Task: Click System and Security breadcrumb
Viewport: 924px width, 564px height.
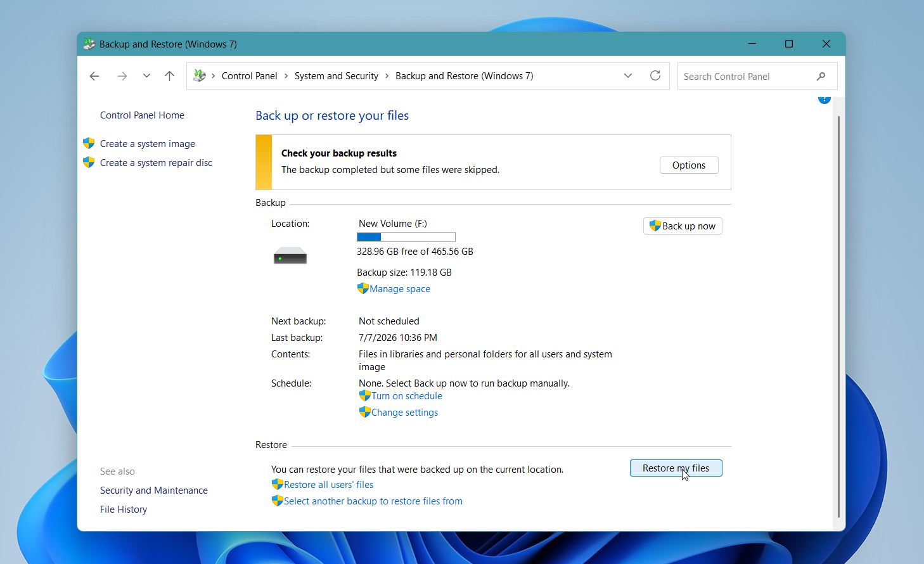Action: click(337, 76)
